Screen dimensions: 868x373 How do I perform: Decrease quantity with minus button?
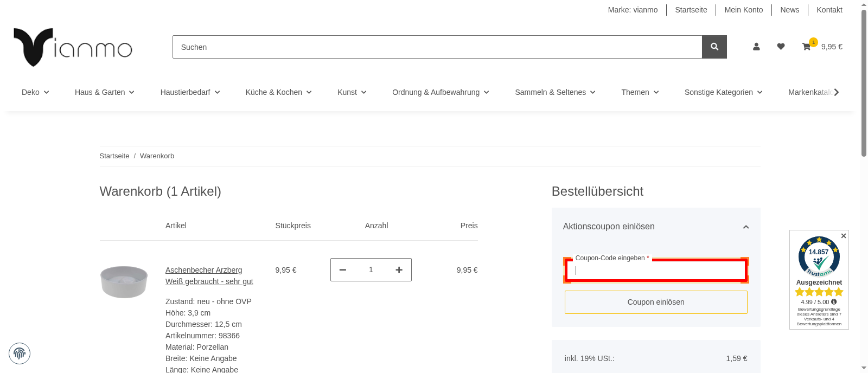(343, 270)
